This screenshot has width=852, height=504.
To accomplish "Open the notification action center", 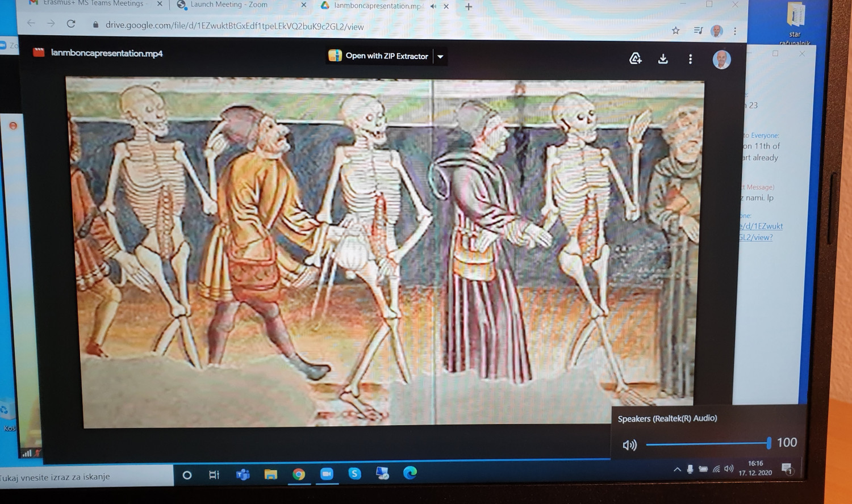I will pyautogui.click(x=787, y=468).
